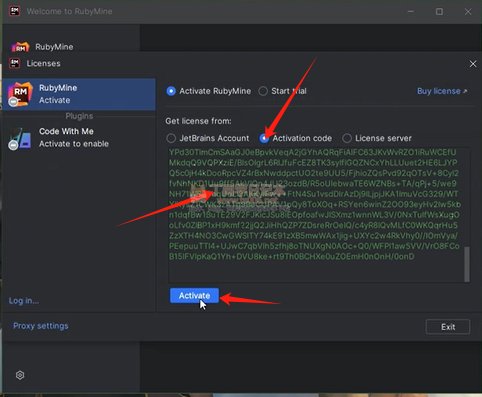This screenshot has width=482, height=397.
Task: Click the Licenses dialog title icon
Action: click(x=15, y=63)
